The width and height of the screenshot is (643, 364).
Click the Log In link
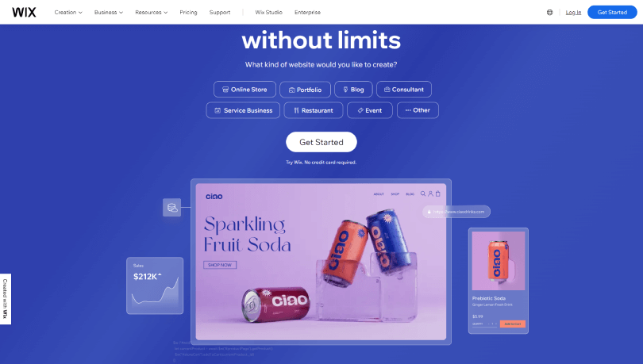pos(573,12)
